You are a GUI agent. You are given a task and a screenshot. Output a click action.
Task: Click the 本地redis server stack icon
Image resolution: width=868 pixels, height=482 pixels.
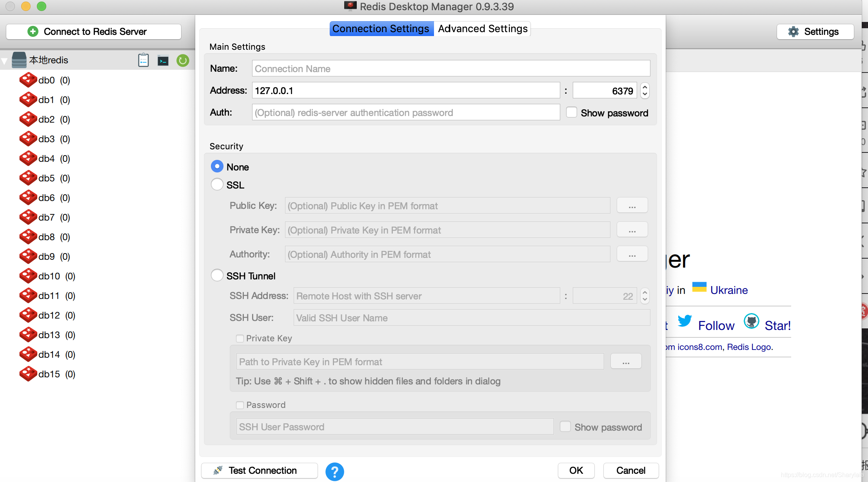click(x=19, y=60)
